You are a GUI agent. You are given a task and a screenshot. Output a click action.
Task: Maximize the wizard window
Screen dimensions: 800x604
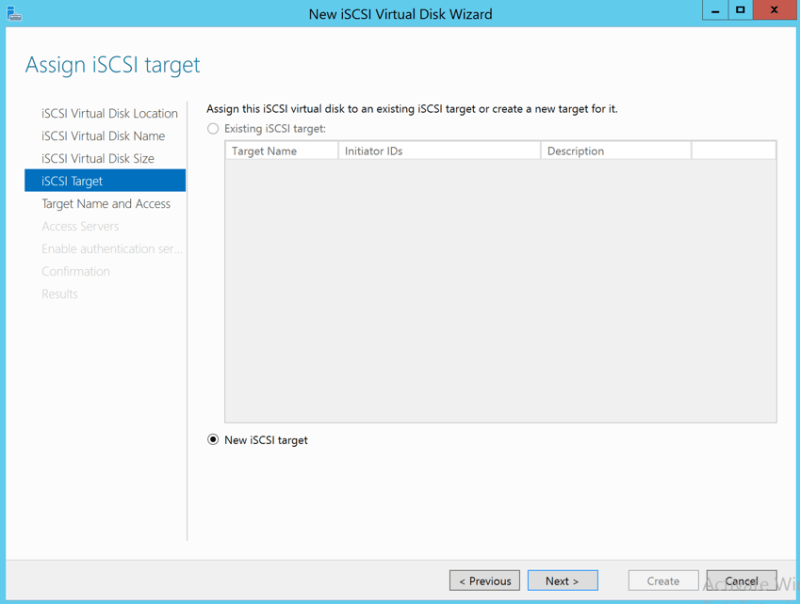740,10
